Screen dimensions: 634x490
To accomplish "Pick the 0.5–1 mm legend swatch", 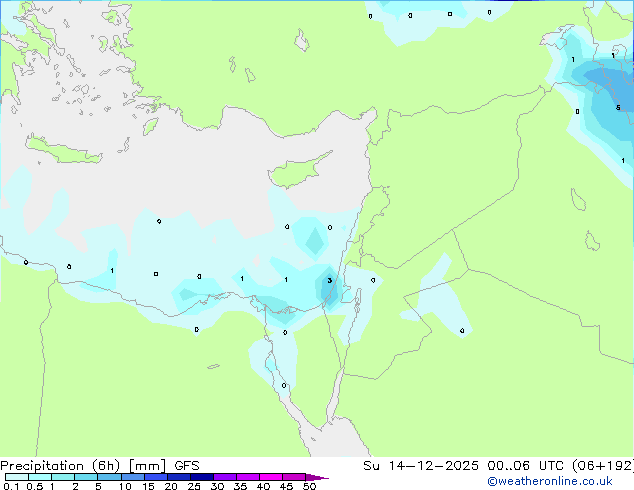I will click(40, 477).
